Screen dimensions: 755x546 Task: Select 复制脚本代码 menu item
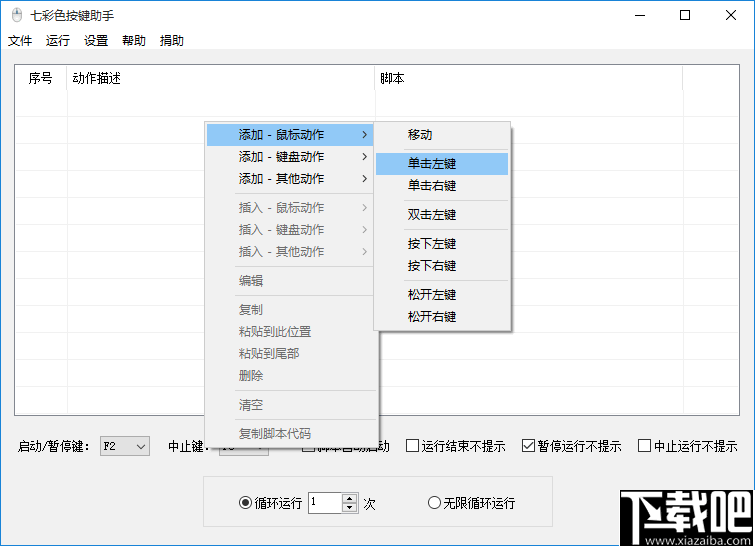[x=290, y=433]
